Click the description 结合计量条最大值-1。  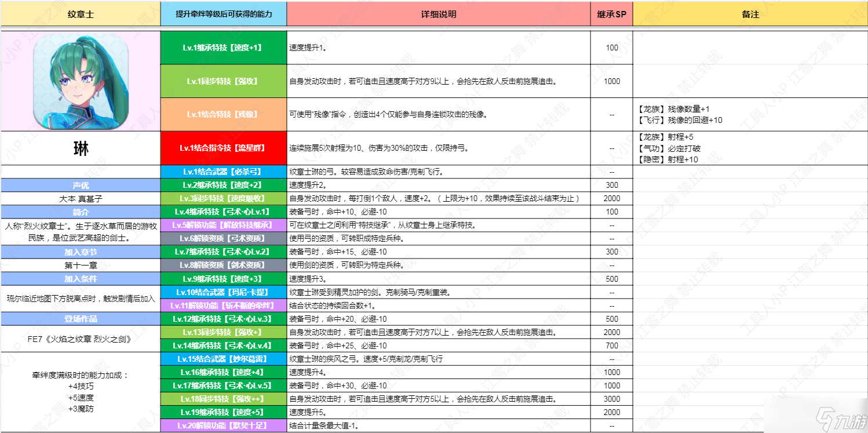pyautogui.click(x=325, y=425)
